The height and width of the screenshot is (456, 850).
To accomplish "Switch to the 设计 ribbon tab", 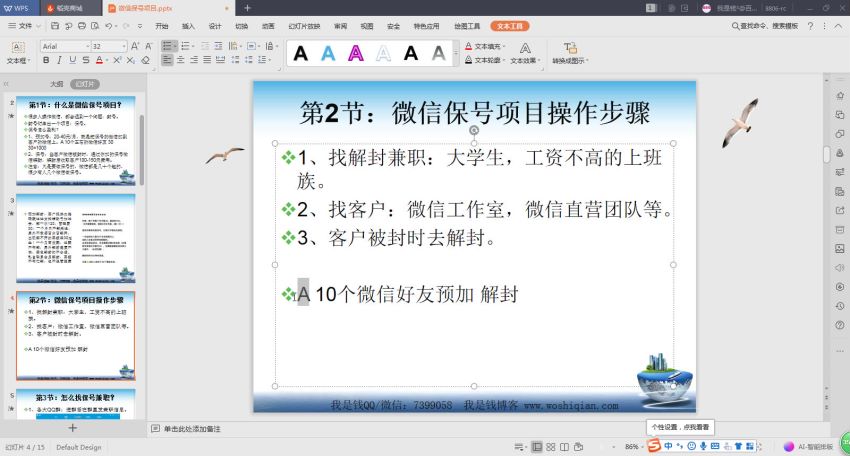I will coord(215,26).
